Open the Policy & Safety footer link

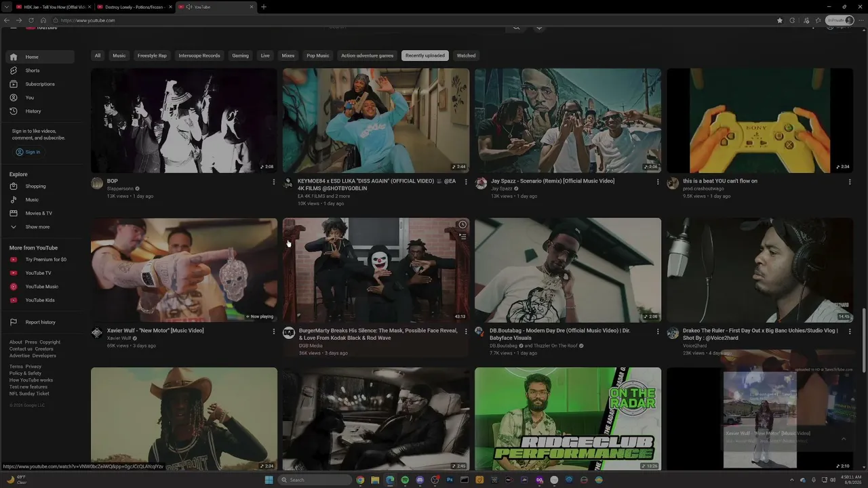point(25,373)
